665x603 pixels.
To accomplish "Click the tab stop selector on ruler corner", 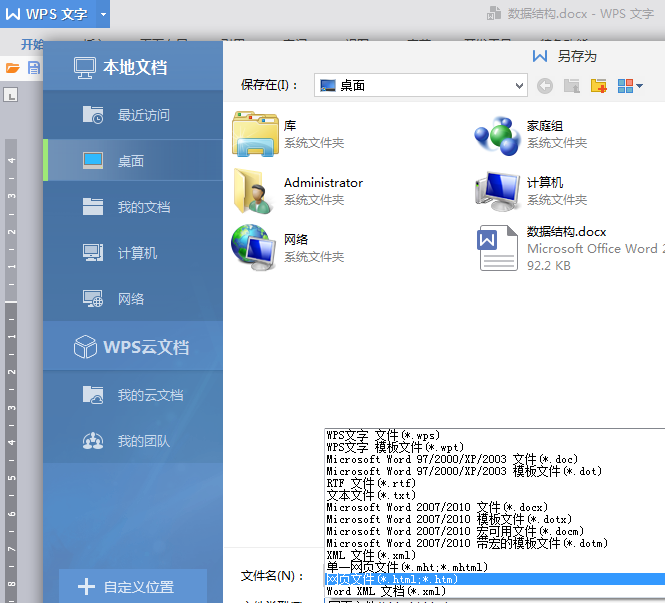I will click(x=11, y=95).
